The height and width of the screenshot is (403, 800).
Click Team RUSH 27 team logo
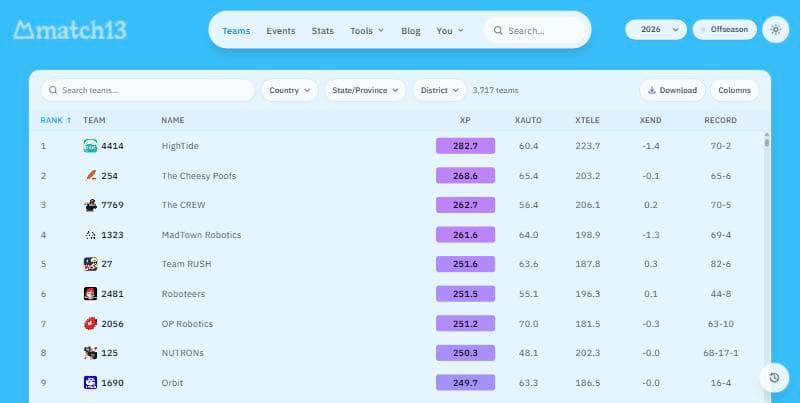(x=90, y=264)
